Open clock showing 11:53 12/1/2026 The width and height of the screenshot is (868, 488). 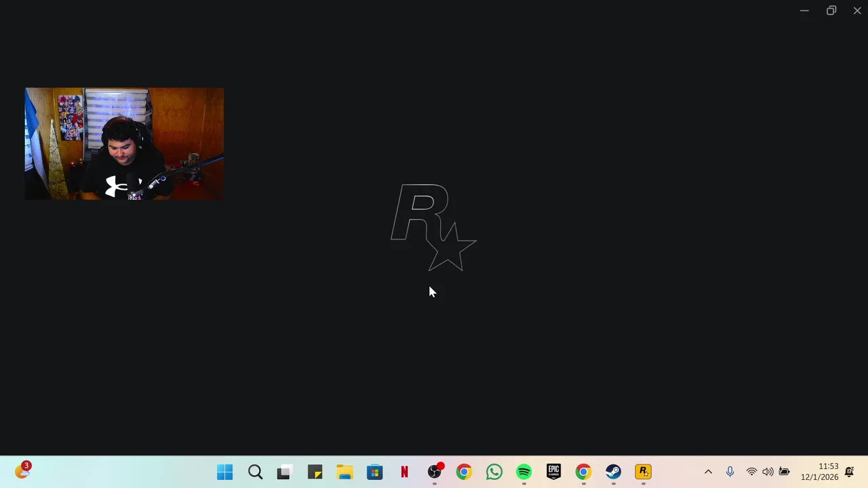(819, 472)
